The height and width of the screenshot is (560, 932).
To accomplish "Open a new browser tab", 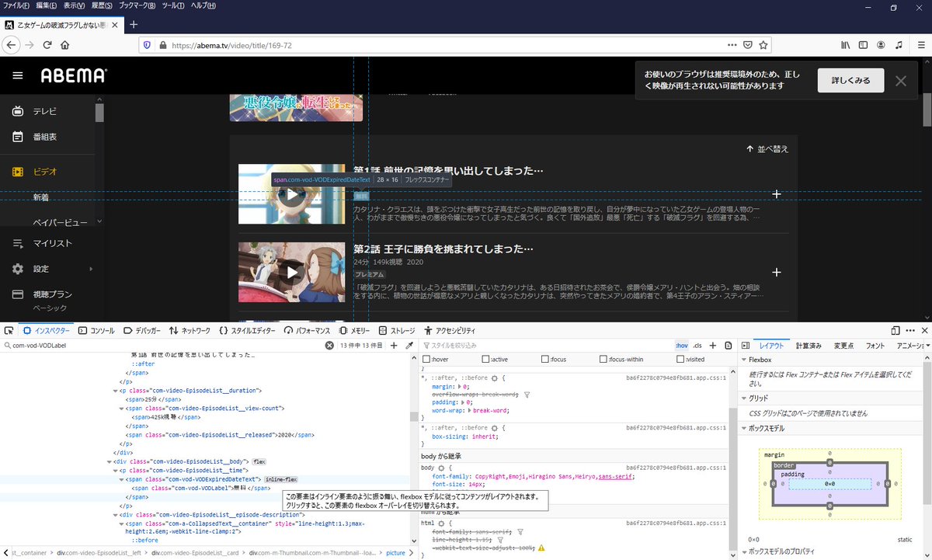I will tap(134, 24).
